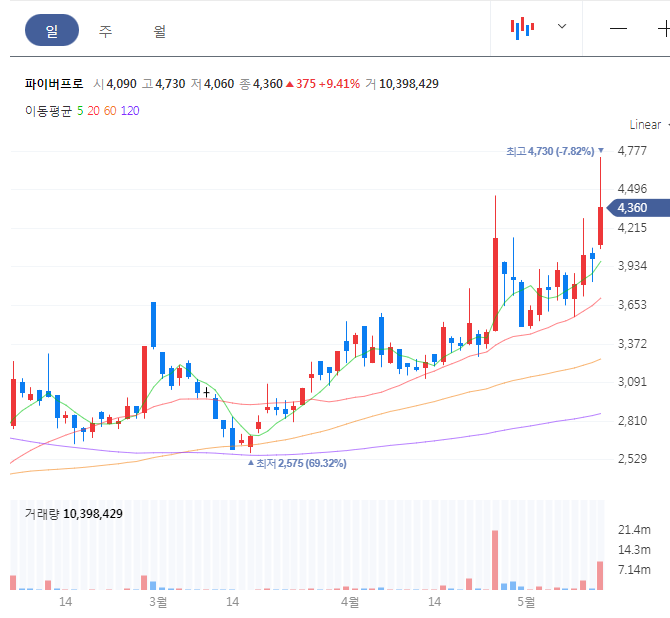The width and height of the screenshot is (670, 618).
Task: Click the current price tag 4,360
Action: pyautogui.click(x=639, y=208)
